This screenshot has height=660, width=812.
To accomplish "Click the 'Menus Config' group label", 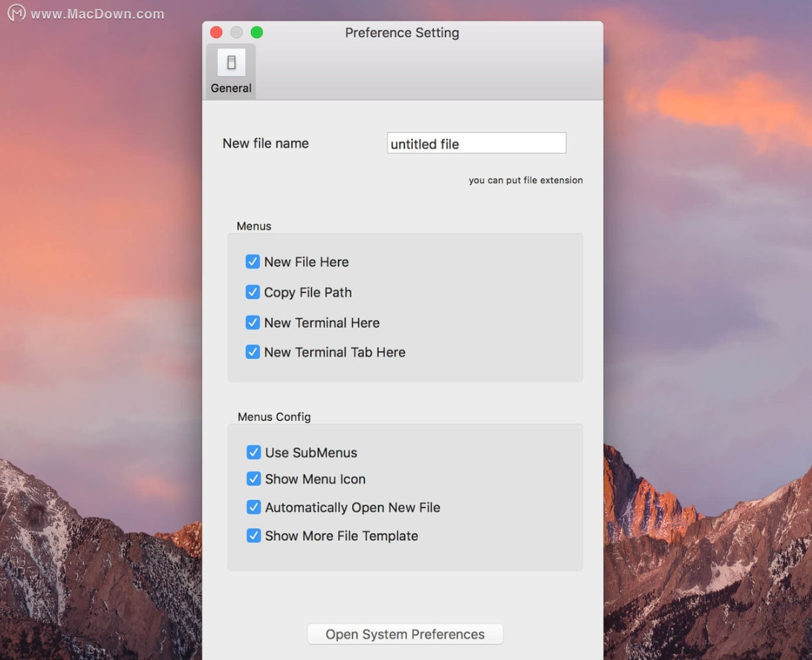I will (x=274, y=417).
